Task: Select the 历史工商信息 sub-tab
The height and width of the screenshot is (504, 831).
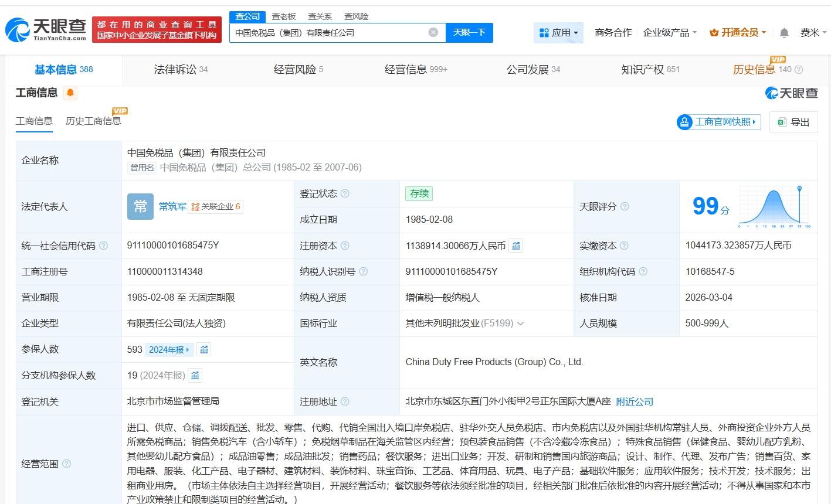Action: [93, 121]
